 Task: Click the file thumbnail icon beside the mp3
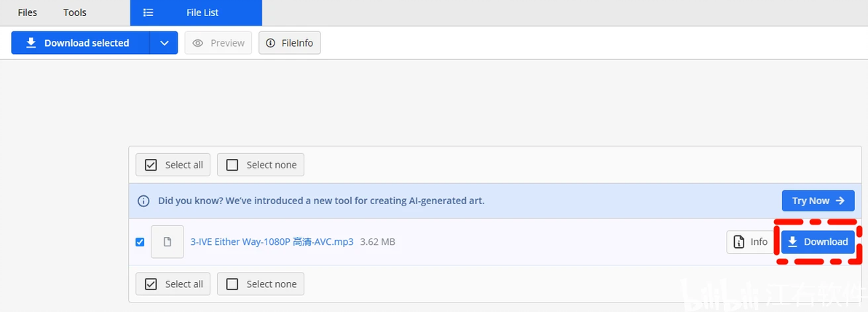pyautogui.click(x=167, y=241)
